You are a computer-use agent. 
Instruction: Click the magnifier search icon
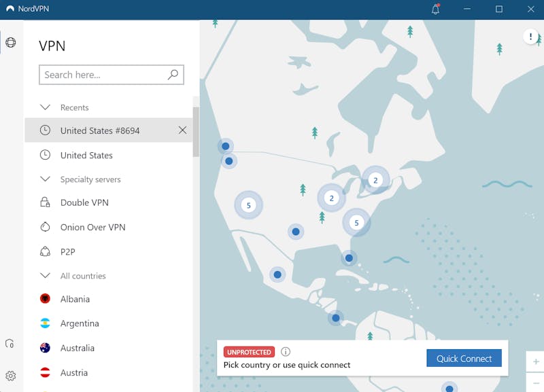pos(173,75)
